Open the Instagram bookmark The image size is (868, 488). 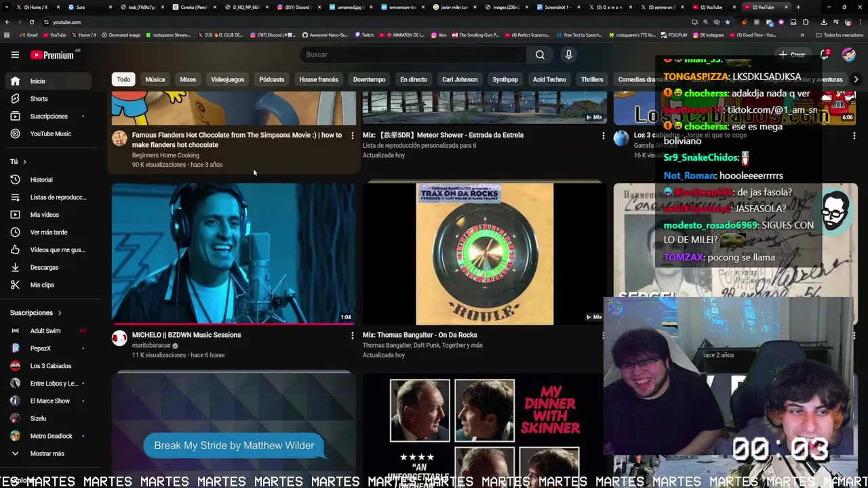pyautogui.click(x=708, y=35)
